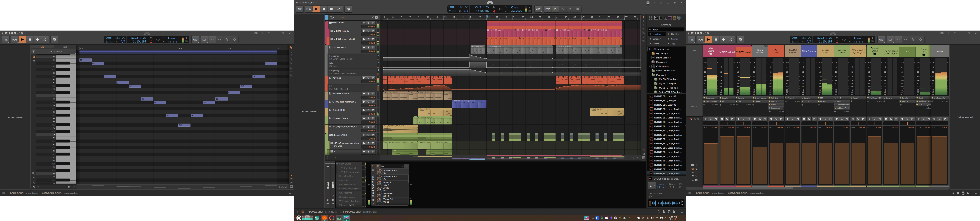Select the DYLNJS_SB1_Lazer_02 sample in browser
This screenshot has width=980, height=221.
pos(665,96)
